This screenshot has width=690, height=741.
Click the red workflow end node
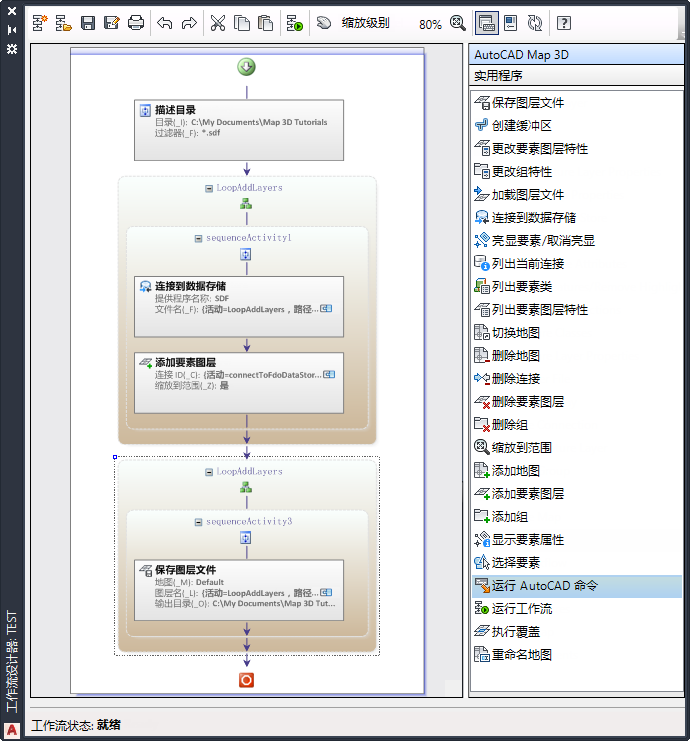246,680
